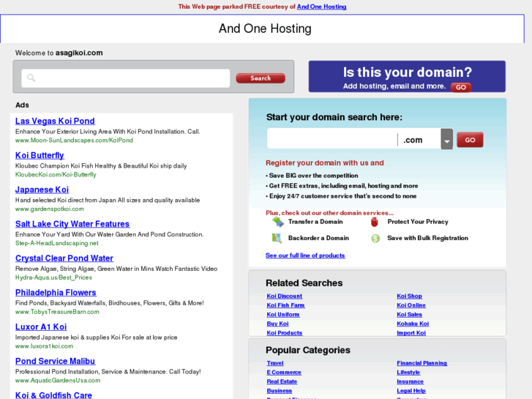The image size is (532, 399).
Task: Open Koi Shop related search
Action: [410, 296]
